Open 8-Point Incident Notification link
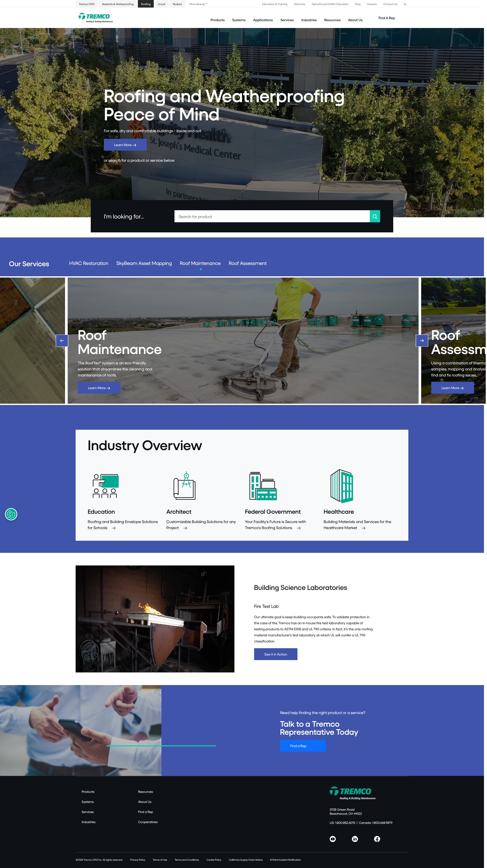Viewport: 487px width, 868px height. click(285, 860)
